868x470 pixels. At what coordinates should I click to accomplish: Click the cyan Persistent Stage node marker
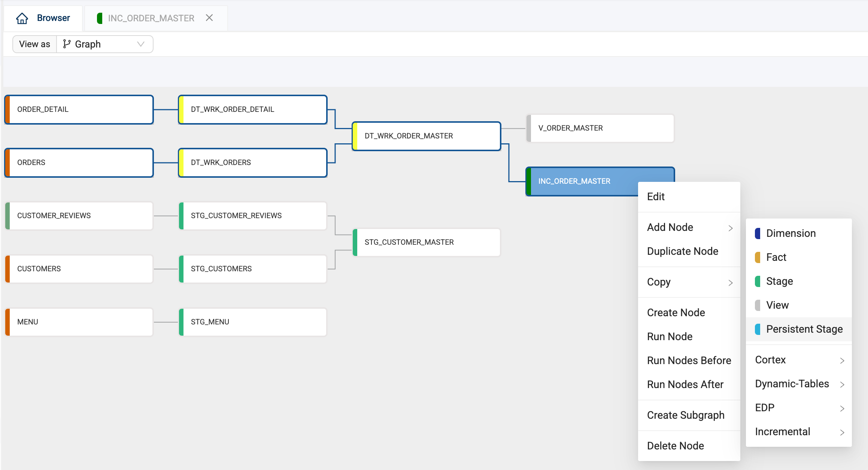[758, 329]
